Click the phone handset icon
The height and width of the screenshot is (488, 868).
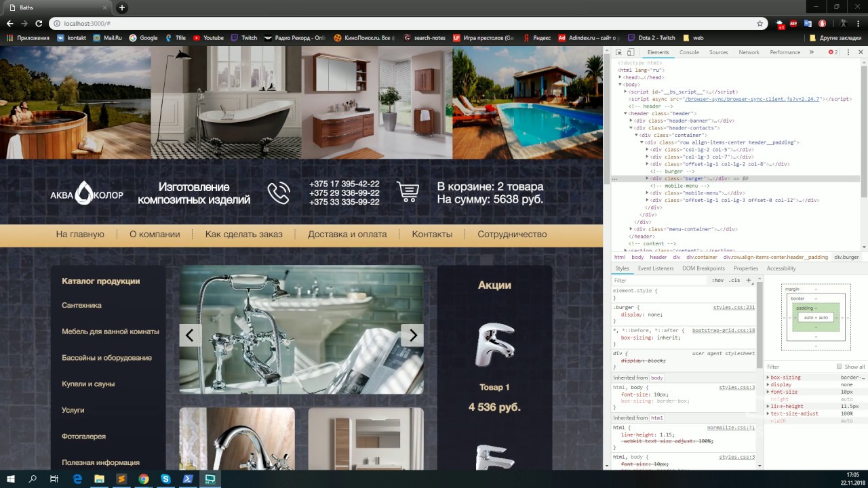[x=278, y=192]
